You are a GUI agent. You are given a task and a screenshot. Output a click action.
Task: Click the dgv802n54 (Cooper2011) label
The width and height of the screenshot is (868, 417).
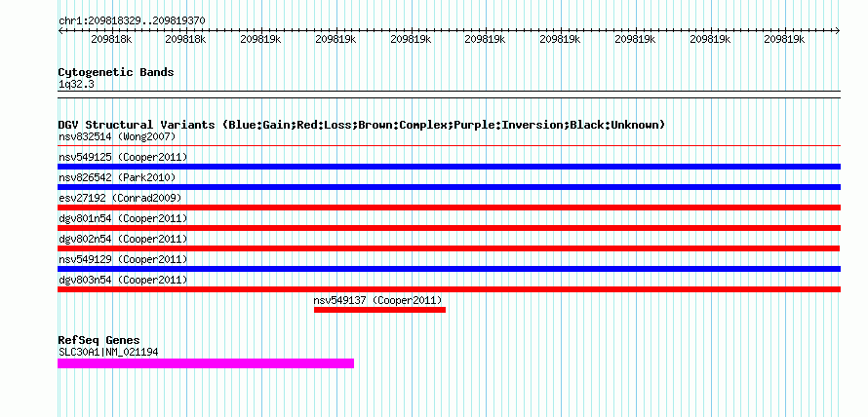123,239
